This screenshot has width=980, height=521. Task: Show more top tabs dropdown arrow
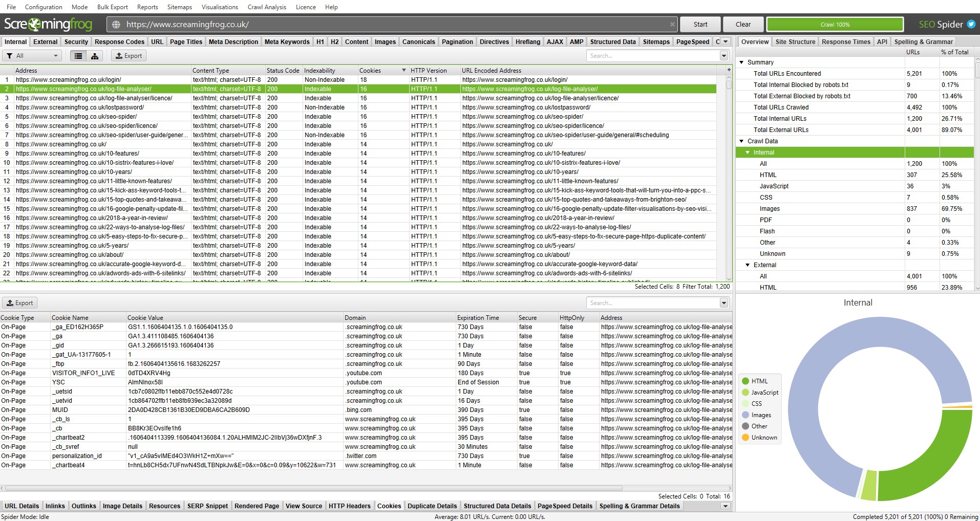[x=726, y=42]
